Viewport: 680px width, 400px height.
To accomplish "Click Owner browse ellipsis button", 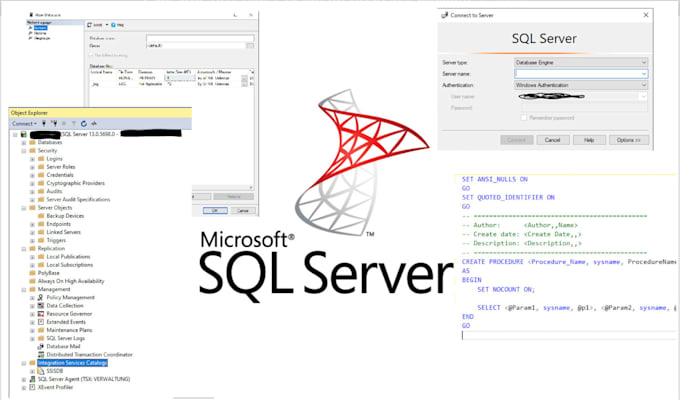I will point(250,46).
